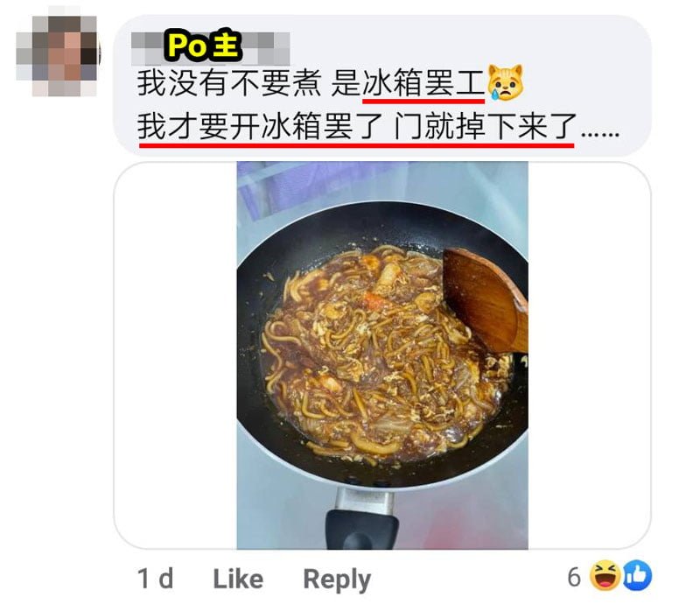Click the noodles in the pan's center
The width and height of the screenshot is (700, 604).
(380, 353)
